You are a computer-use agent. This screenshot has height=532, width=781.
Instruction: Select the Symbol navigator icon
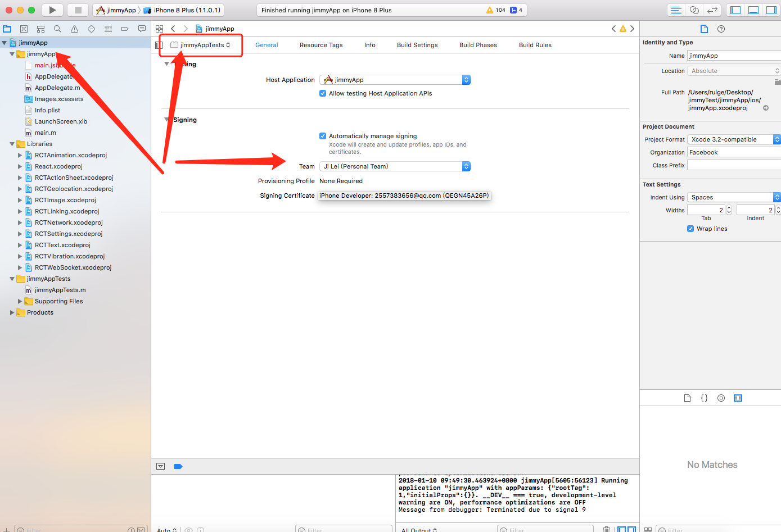point(40,29)
